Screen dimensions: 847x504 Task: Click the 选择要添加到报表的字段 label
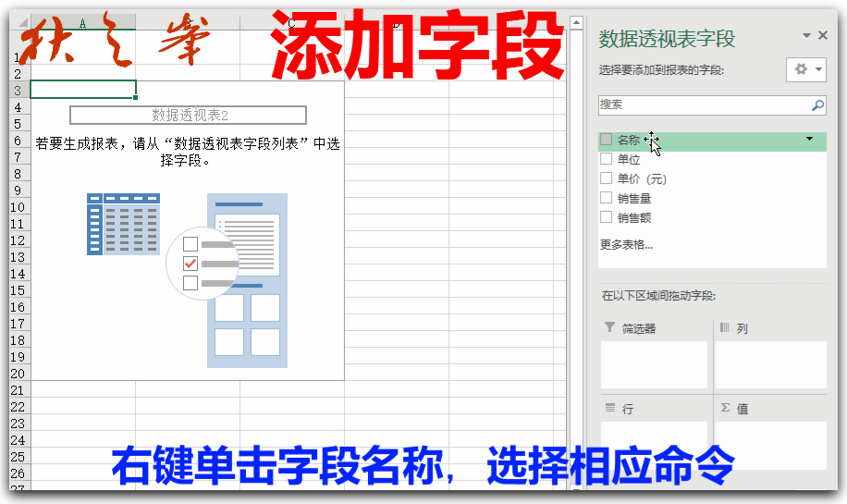tap(661, 69)
